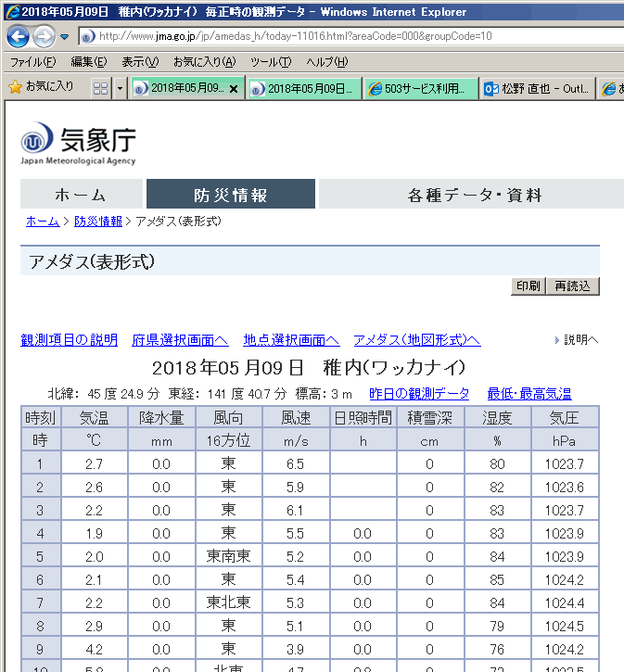Click the 日照時間 column header
This screenshot has height=672, width=624.
coord(363,417)
